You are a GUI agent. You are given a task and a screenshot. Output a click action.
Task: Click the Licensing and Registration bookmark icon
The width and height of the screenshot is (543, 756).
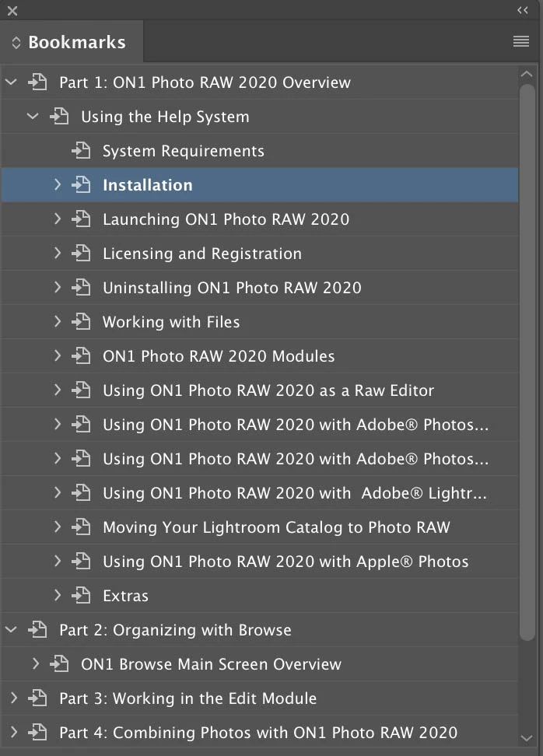point(81,253)
